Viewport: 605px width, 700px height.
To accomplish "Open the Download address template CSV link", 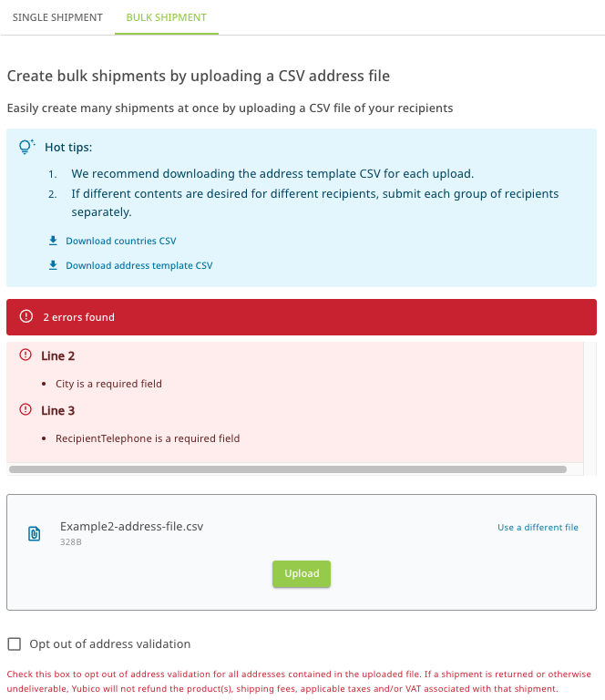I will click(138, 265).
